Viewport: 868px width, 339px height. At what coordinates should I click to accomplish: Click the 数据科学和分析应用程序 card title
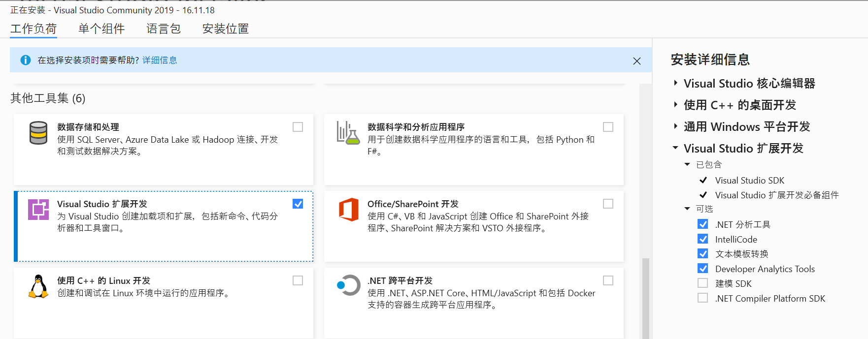(416, 127)
